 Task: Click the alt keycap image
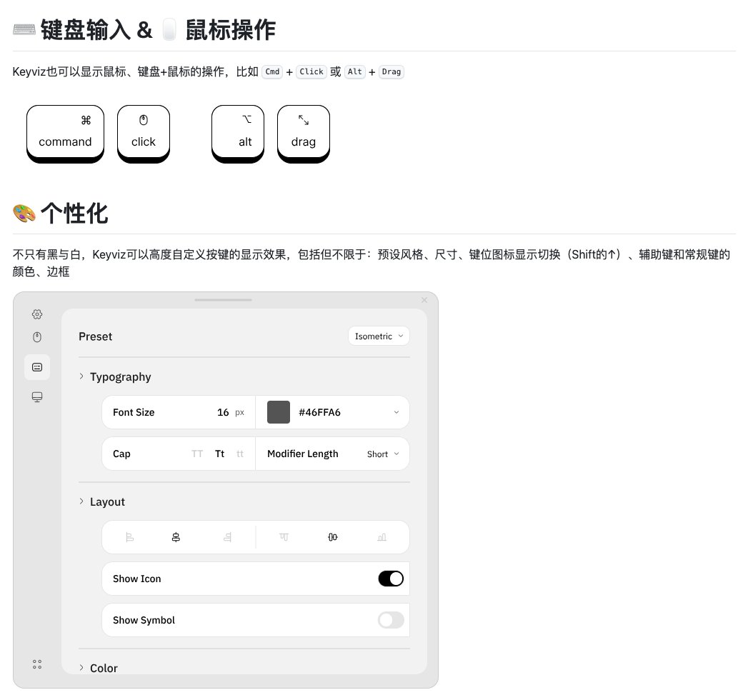[238, 134]
